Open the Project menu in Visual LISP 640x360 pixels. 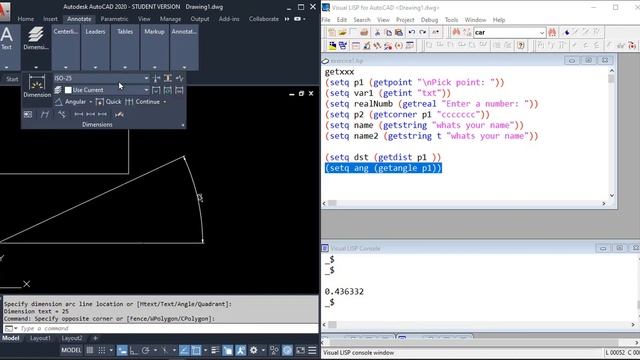[405, 20]
